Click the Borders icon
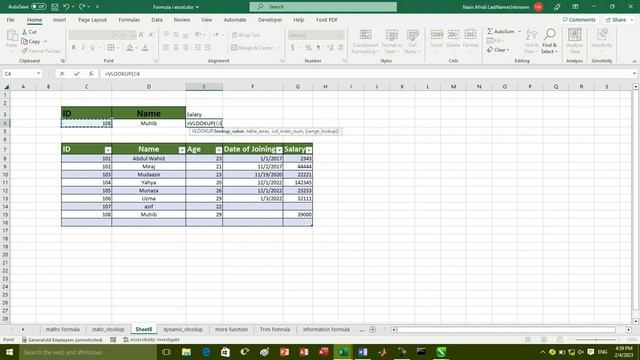Image resolution: width=640 pixels, height=360 pixels. coord(111,48)
